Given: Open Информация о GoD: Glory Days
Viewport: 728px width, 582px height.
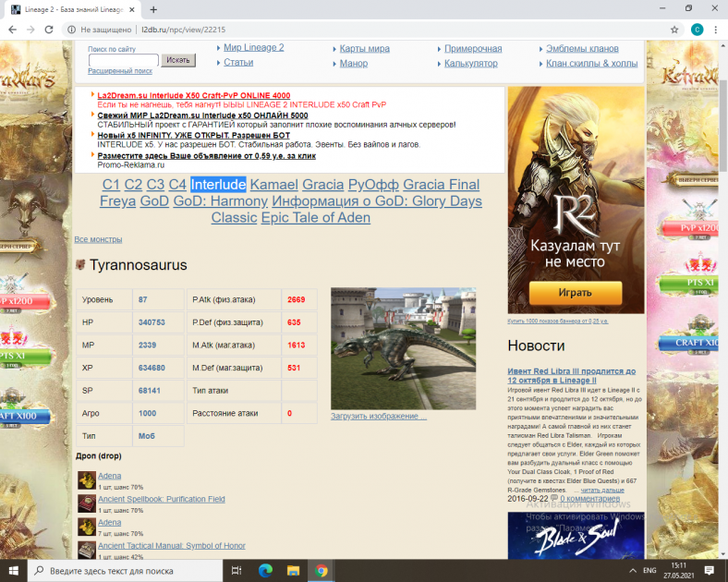Looking at the screenshot, I should (377, 201).
